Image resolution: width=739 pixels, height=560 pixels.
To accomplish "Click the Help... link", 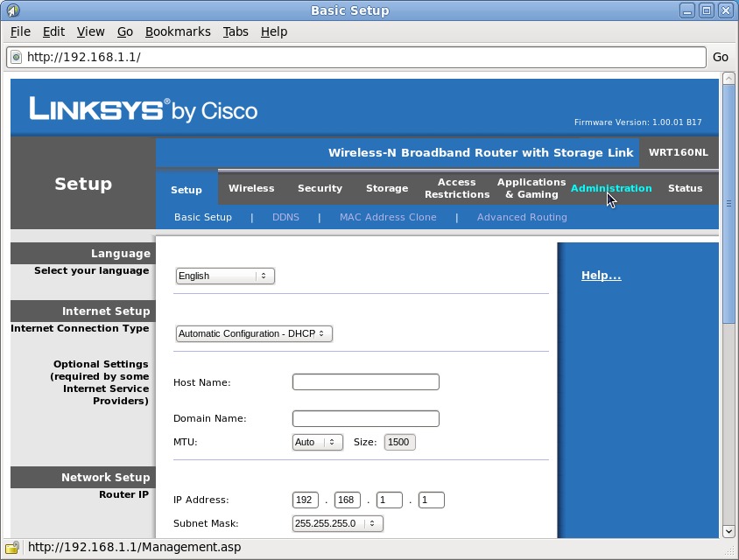I will 601,276.
